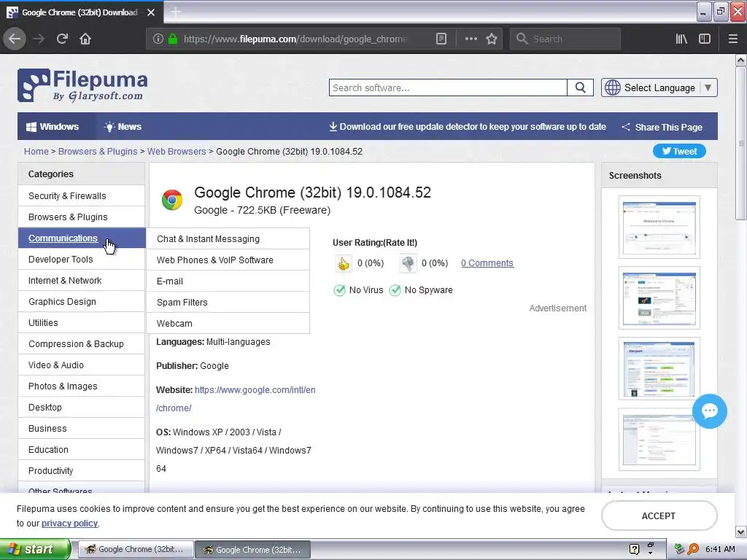Viewport: 747px width, 560px height.
Task: Close the Google Chrome (32bit) Download tab
Action: click(x=151, y=12)
